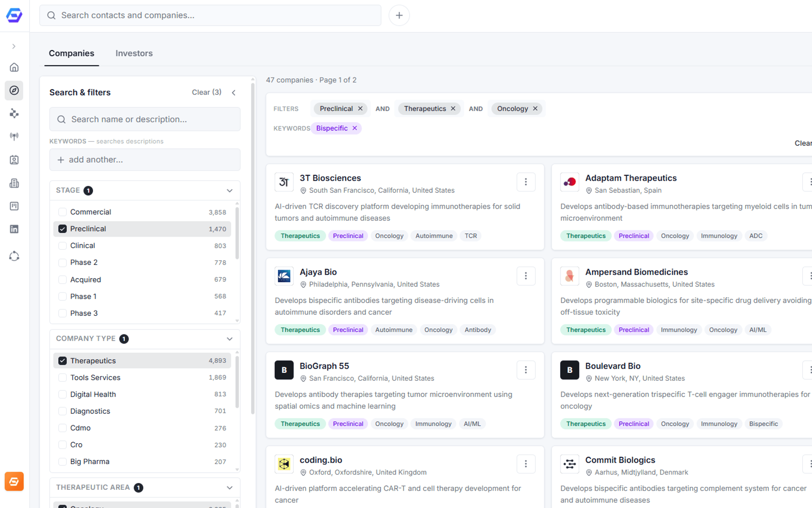The width and height of the screenshot is (812, 508).
Task: Open the BioGraph 55 company name
Action: (x=324, y=366)
